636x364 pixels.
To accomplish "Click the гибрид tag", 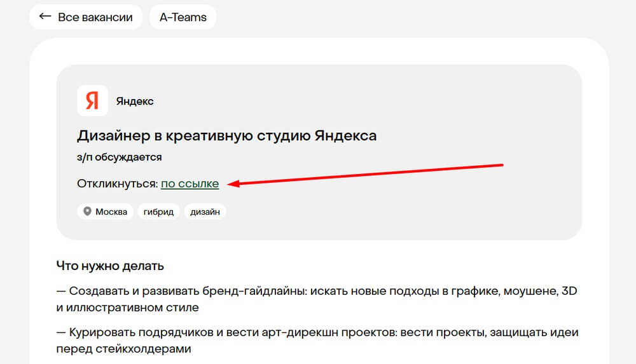I will click(158, 212).
